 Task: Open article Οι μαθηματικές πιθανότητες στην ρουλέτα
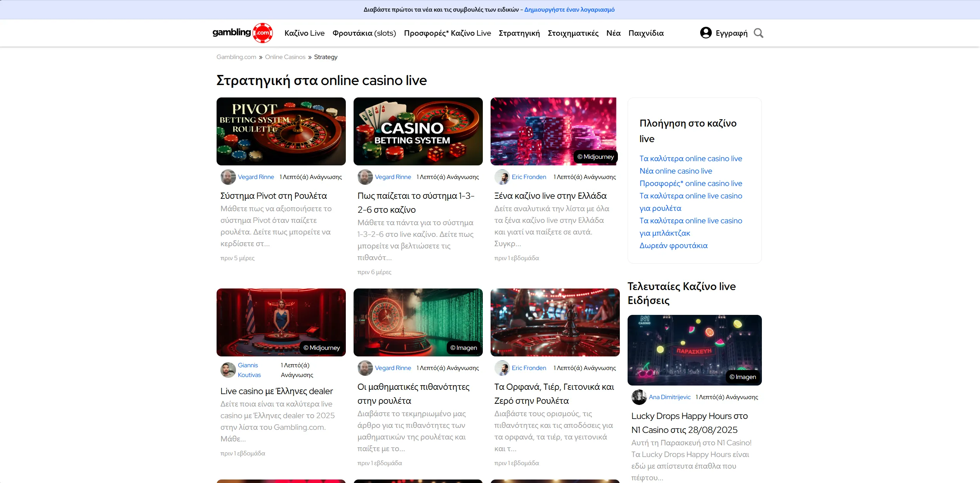click(413, 394)
